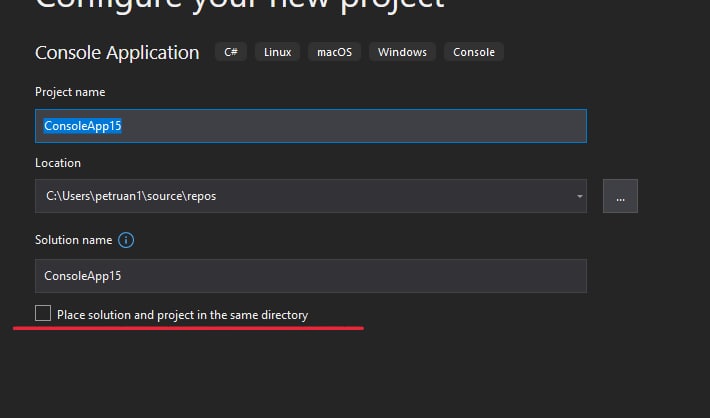
Task: Select the Windows platform tag
Action: click(x=403, y=52)
